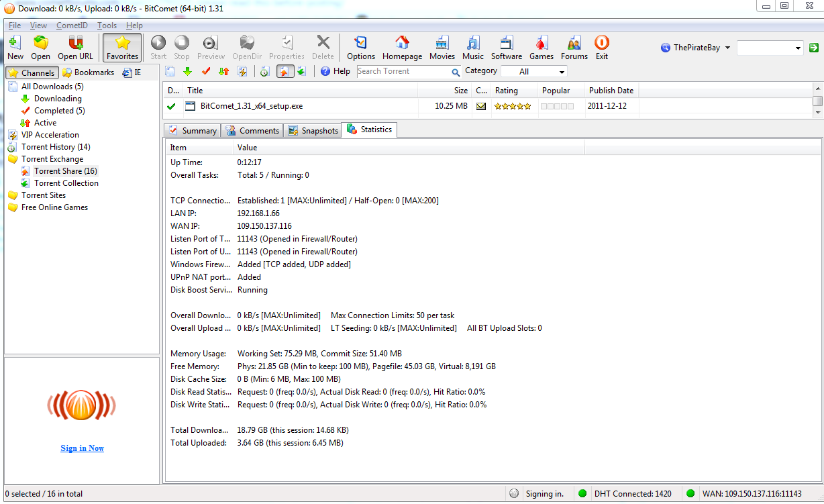824x504 pixels.
Task: Show all downloads filter icon
Action: [170, 71]
